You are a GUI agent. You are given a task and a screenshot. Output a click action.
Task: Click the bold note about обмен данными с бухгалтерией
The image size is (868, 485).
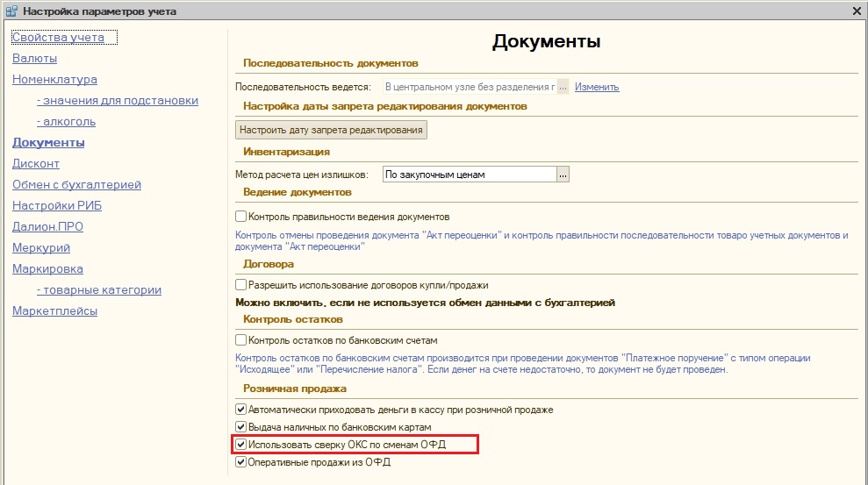coord(425,303)
